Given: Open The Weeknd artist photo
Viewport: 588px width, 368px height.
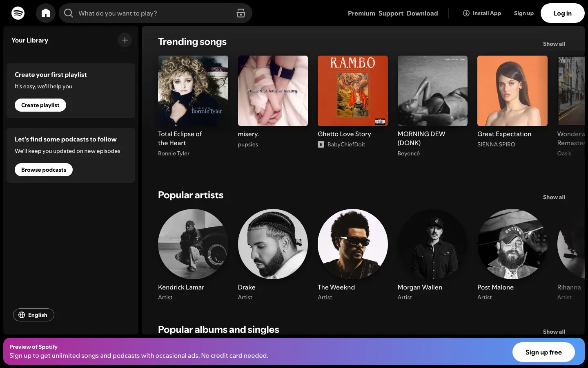Looking at the screenshot, I should click(353, 244).
